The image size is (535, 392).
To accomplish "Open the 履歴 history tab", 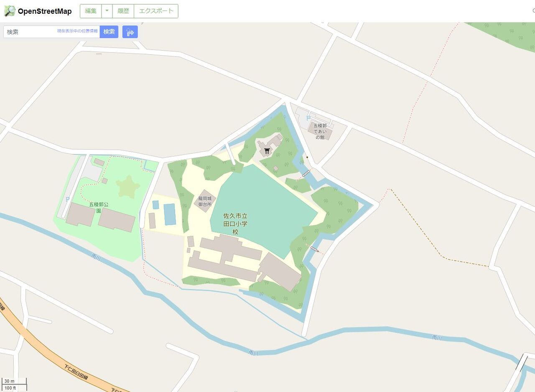I will (x=123, y=11).
